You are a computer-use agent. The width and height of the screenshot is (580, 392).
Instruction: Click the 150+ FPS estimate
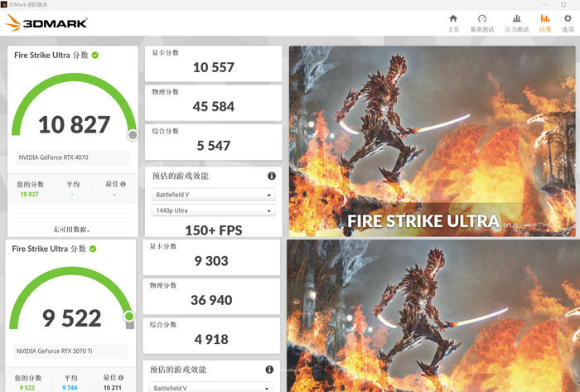[214, 230]
